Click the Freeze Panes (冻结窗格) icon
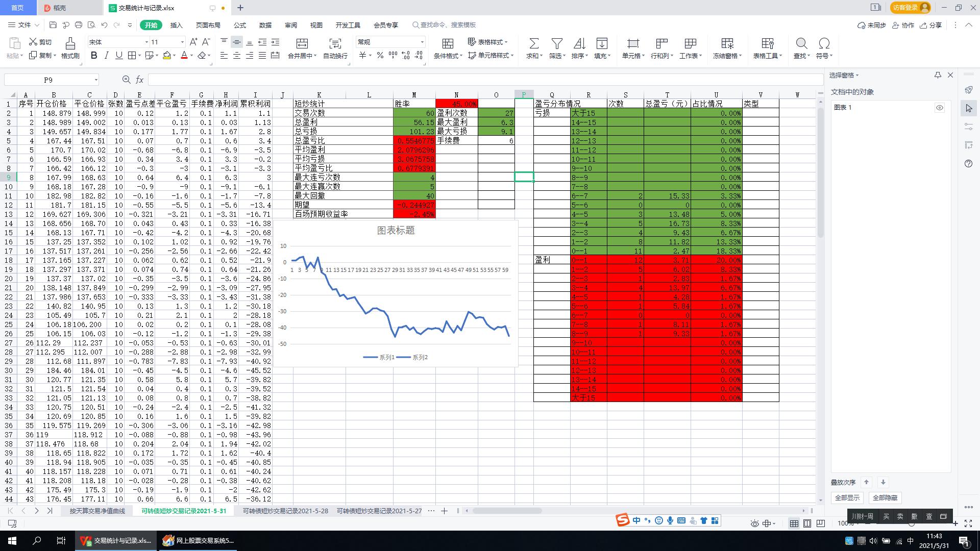 [x=727, y=44]
